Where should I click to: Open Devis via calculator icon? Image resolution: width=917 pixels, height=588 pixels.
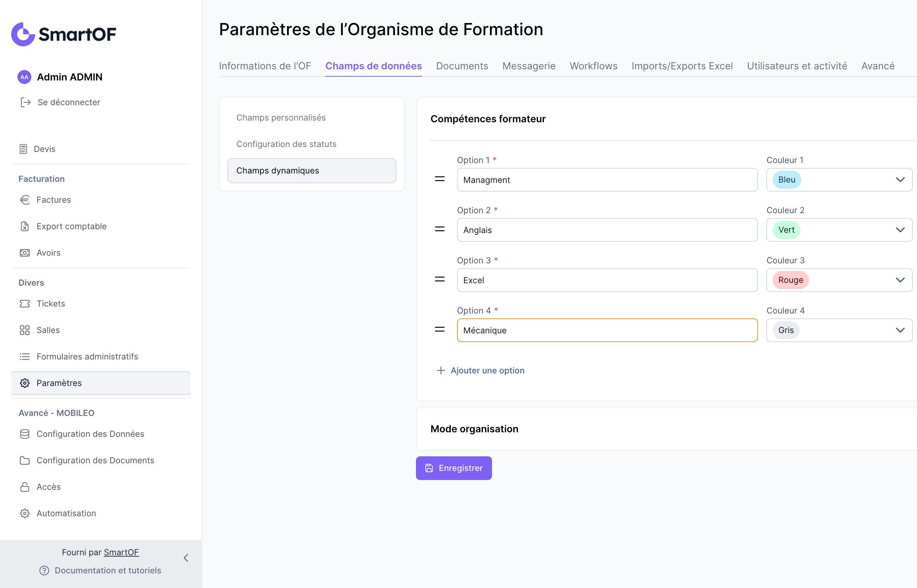(23, 149)
